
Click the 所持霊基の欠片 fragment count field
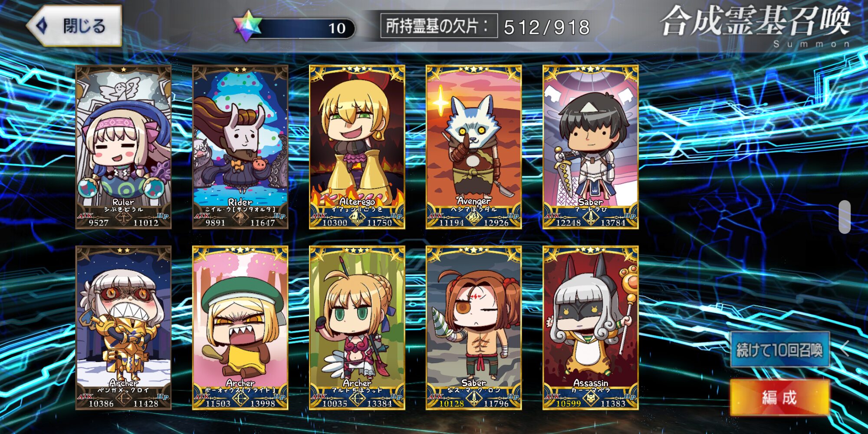[486, 26]
